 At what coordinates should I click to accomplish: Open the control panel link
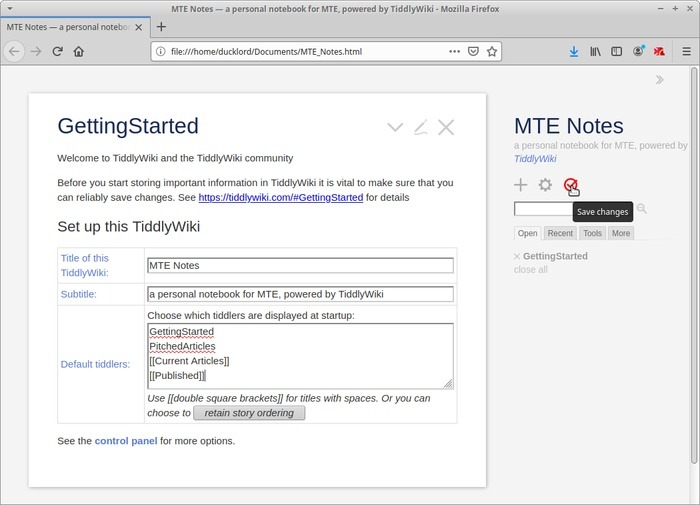pos(126,441)
